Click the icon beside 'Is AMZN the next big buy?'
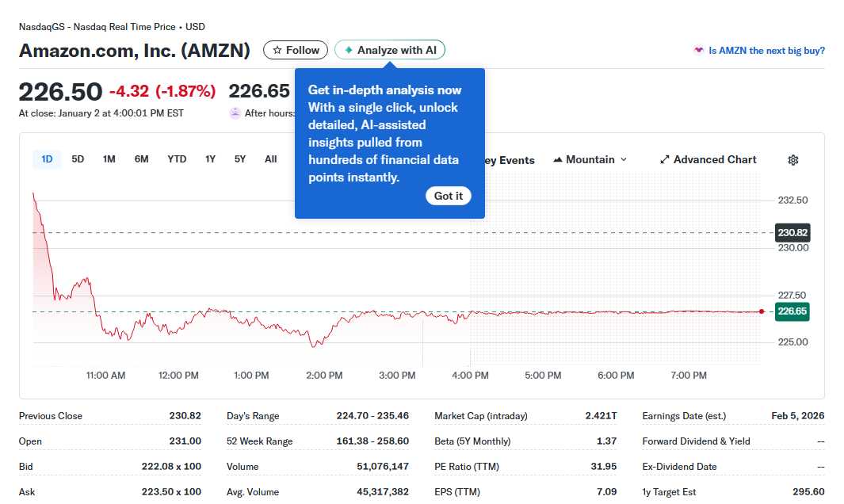The image size is (844, 504). coord(697,50)
